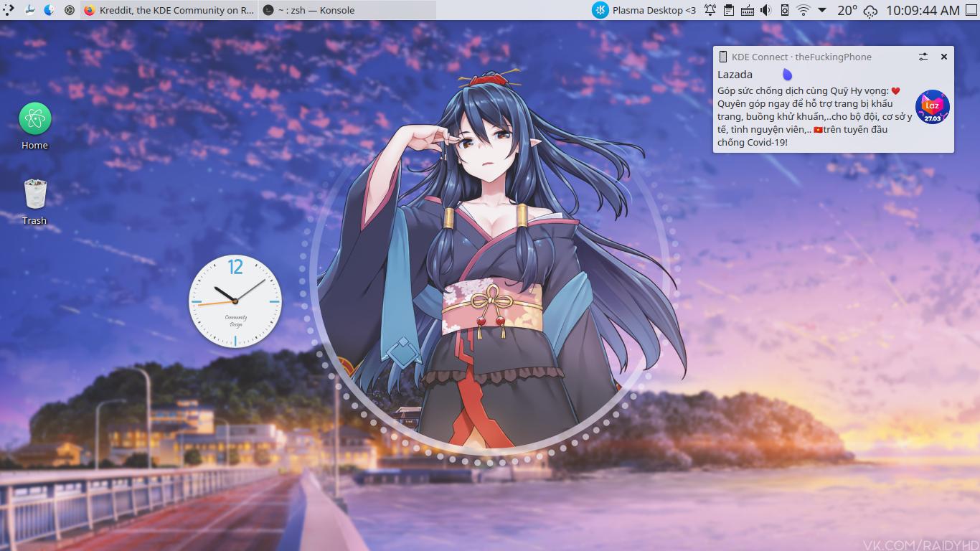Click the Laz 27.03 notification thumbnail

click(933, 107)
